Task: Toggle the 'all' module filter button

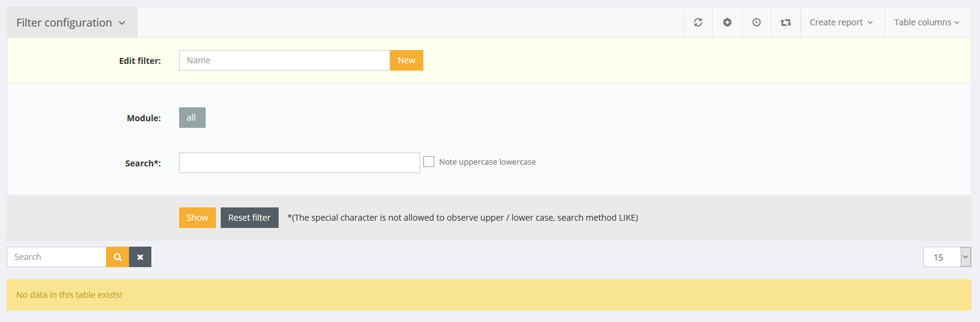Action: tap(192, 118)
